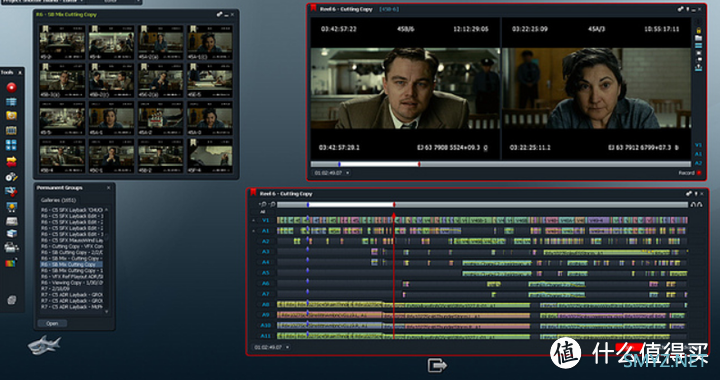Click the four-tile grid icon in Tools

coord(11,145)
